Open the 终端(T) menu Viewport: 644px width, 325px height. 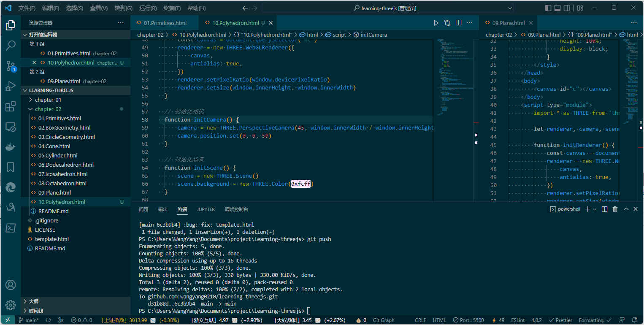(172, 8)
